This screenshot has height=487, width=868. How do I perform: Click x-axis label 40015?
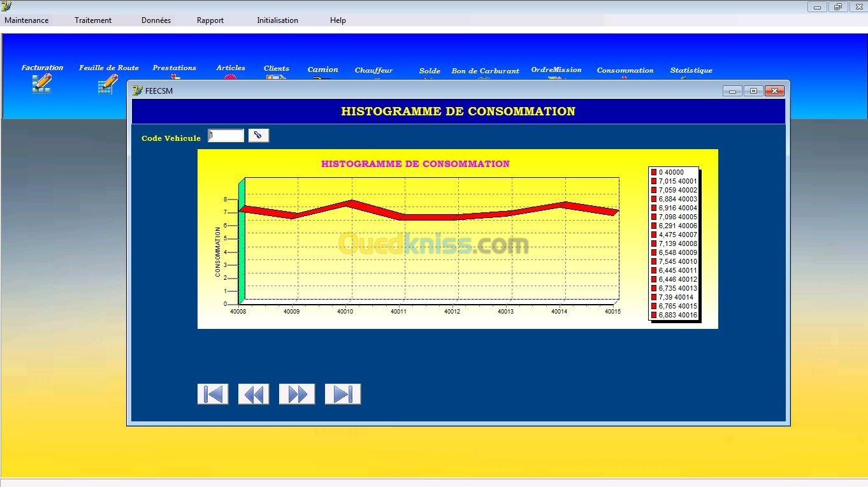(612, 312)
